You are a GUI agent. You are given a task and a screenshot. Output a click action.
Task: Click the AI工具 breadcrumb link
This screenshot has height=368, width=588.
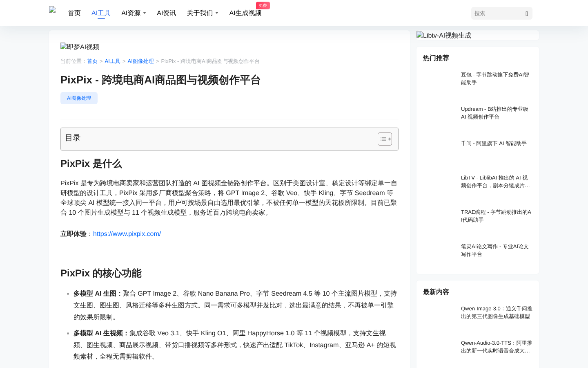click(x=112, y=61)
